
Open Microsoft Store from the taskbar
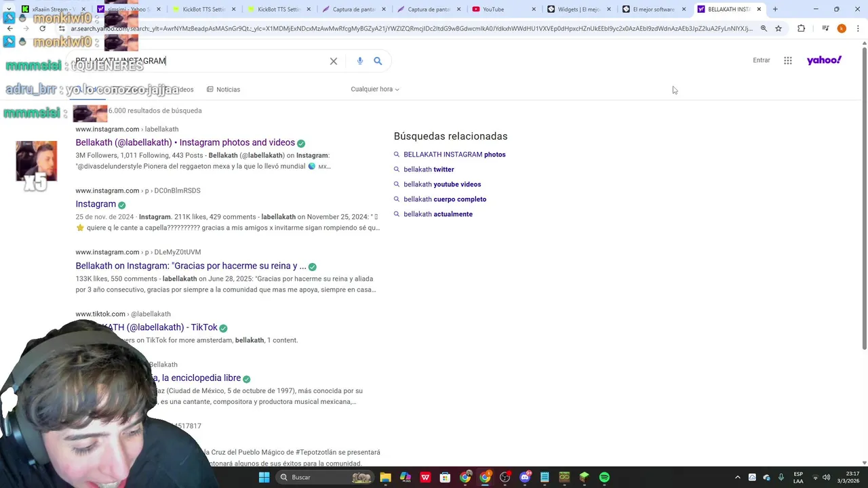click(445, 477)
